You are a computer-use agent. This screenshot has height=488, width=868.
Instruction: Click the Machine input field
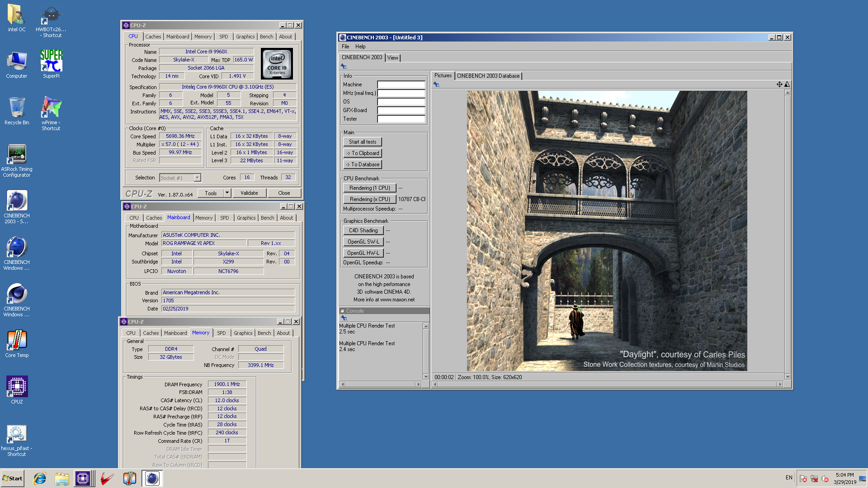click(401, 84)
